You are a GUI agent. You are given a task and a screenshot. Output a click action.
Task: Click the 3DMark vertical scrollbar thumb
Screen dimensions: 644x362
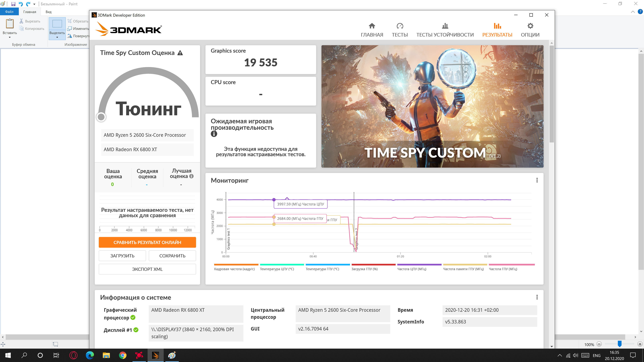(x=551, y=94)
